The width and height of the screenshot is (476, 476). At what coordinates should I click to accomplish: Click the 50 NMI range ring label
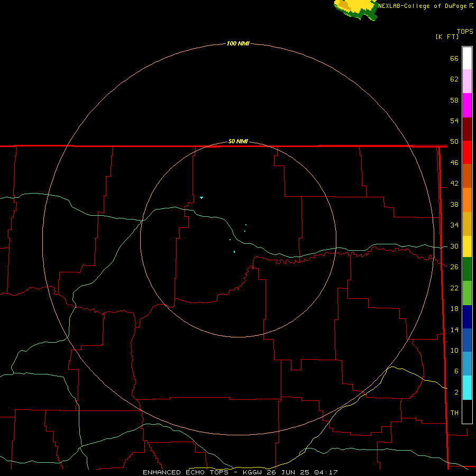(x=238, y=141)
